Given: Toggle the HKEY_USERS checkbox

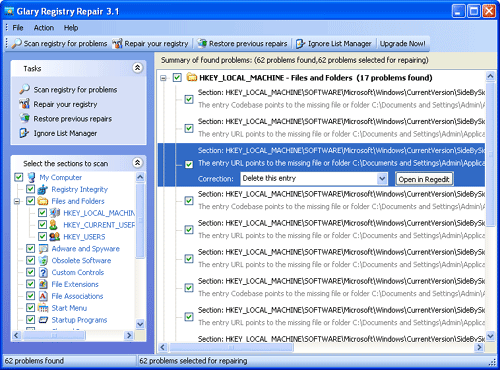Looking at the screenshot, I should (42, 237).
